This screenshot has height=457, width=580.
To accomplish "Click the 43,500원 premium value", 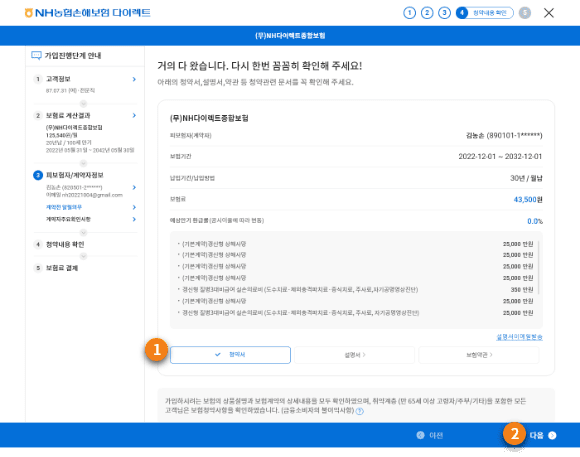I will pos(528,199).
